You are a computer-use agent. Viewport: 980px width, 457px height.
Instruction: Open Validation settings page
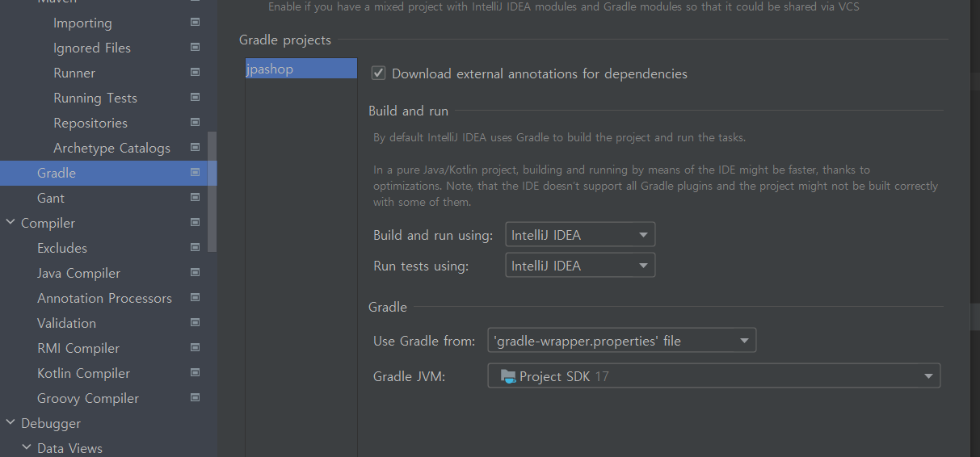pyautogui.click(x=66, y=323)
